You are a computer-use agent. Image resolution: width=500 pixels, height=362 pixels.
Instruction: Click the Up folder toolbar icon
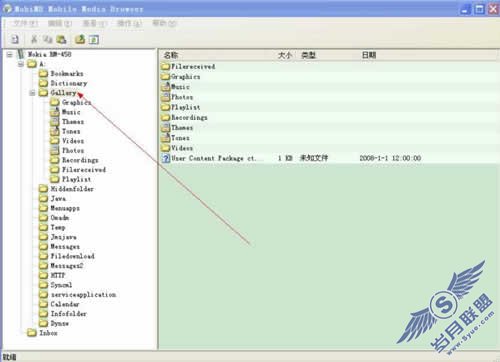(x=80, y=39)
